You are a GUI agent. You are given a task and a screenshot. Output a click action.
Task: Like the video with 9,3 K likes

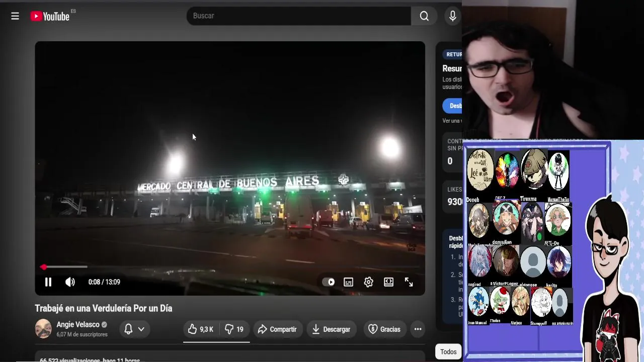point(201,329)
